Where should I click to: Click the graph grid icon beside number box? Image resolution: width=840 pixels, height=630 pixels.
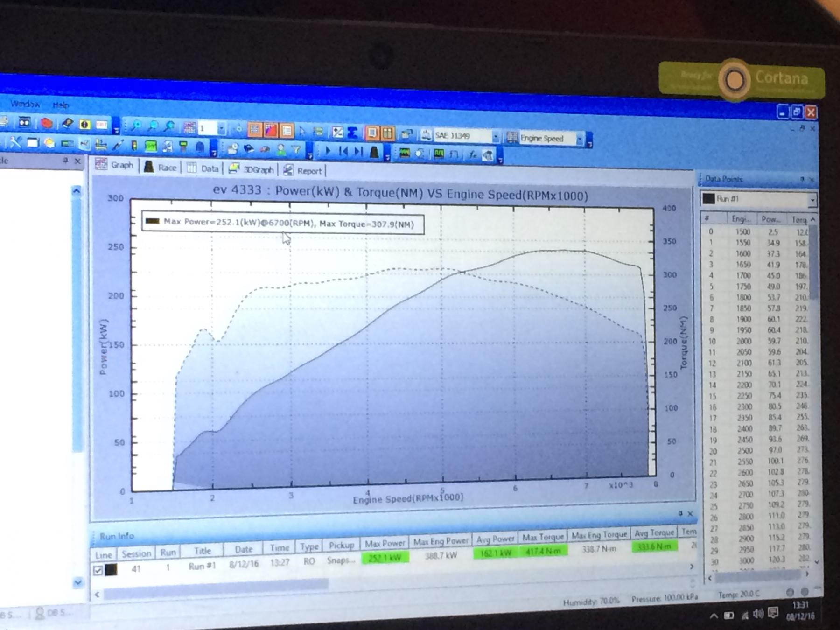point(189,127)
